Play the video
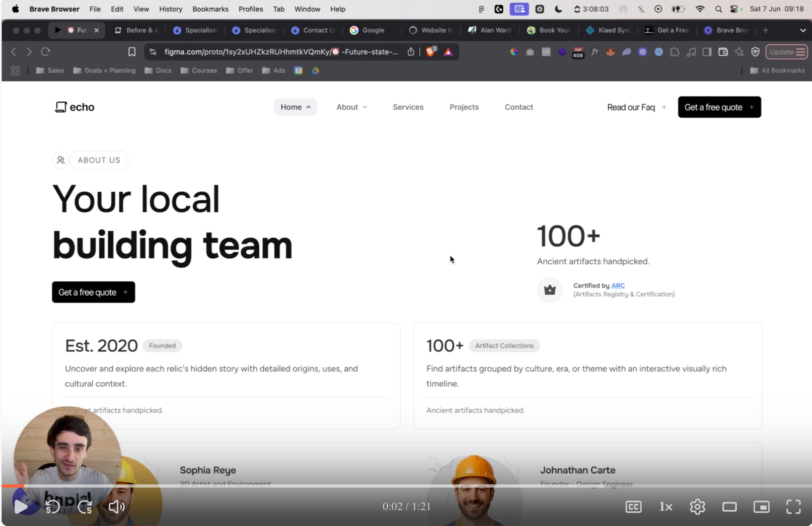The height and width of the screenshot is (526, 812). point(21,507)
